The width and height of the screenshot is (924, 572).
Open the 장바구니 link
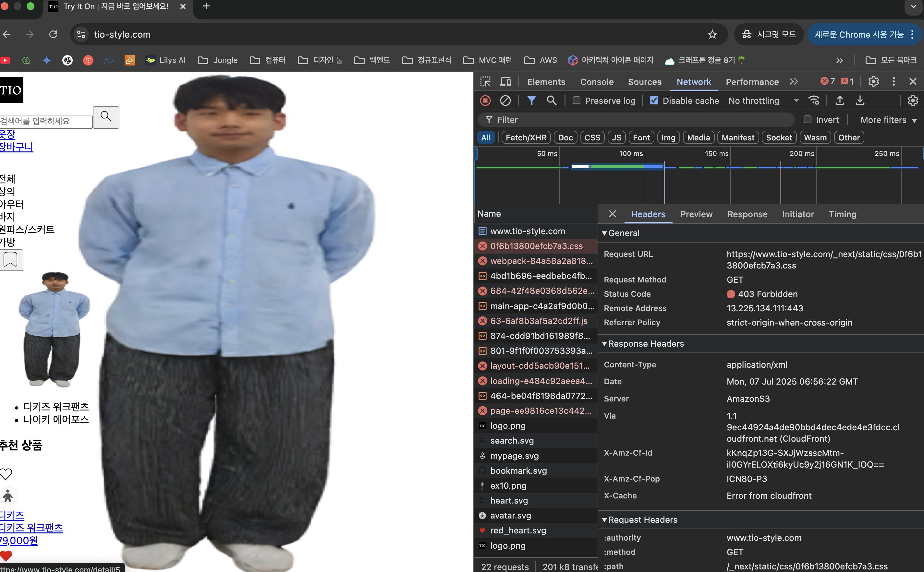point(16,147)
